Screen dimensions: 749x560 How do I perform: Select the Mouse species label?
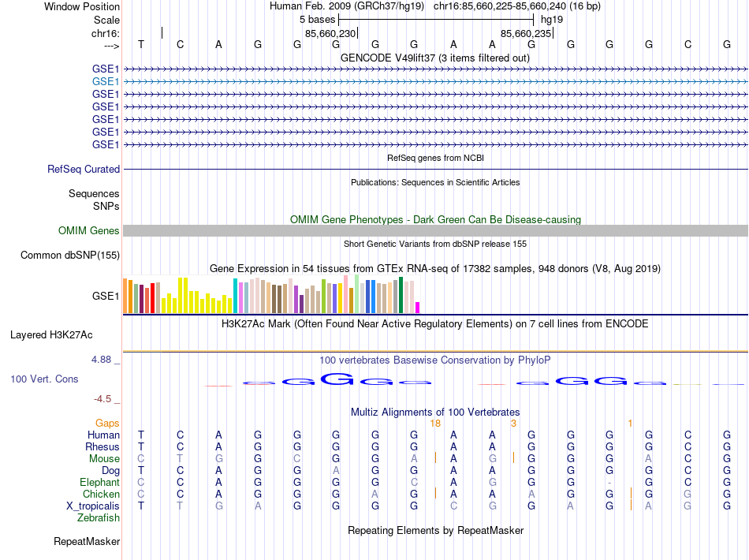click(x=104, y=459)
